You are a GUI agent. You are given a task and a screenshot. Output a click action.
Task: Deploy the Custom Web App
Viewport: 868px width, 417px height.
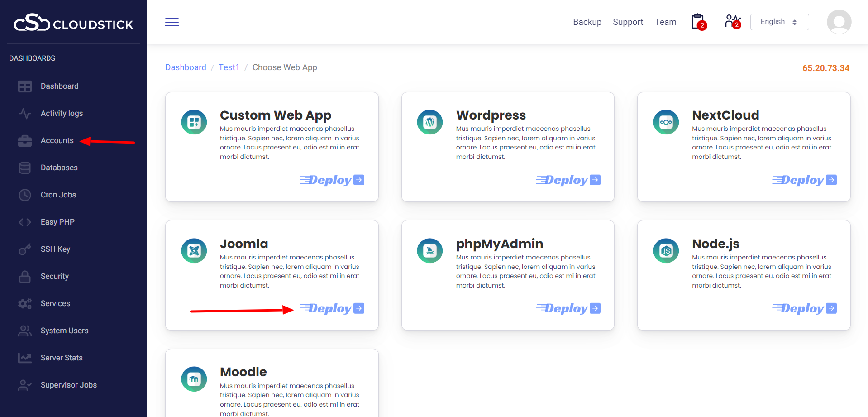point(332,180)
